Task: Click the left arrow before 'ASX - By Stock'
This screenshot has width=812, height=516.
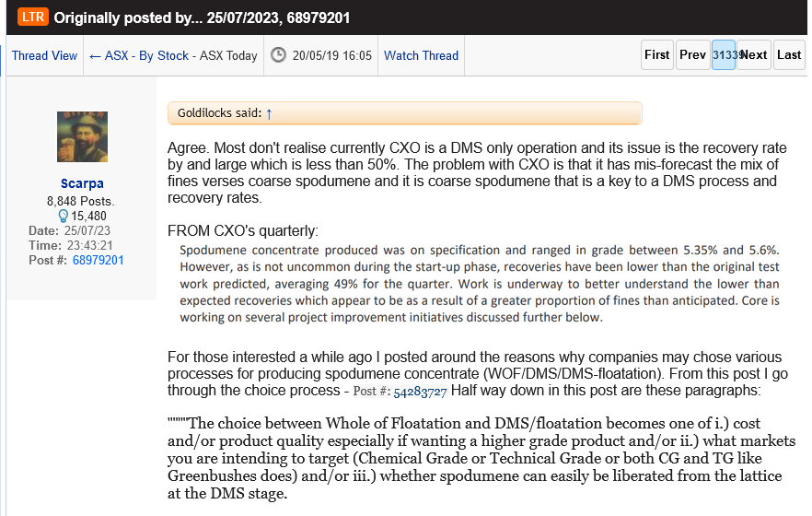Action: pyautogui.click(x=95, y=55)
